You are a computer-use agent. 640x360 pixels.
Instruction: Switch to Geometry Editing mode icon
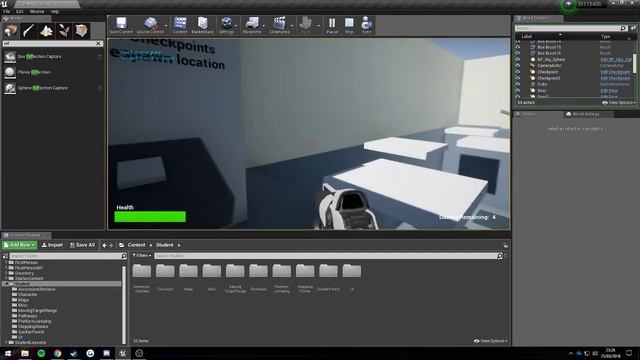[81, 31]
